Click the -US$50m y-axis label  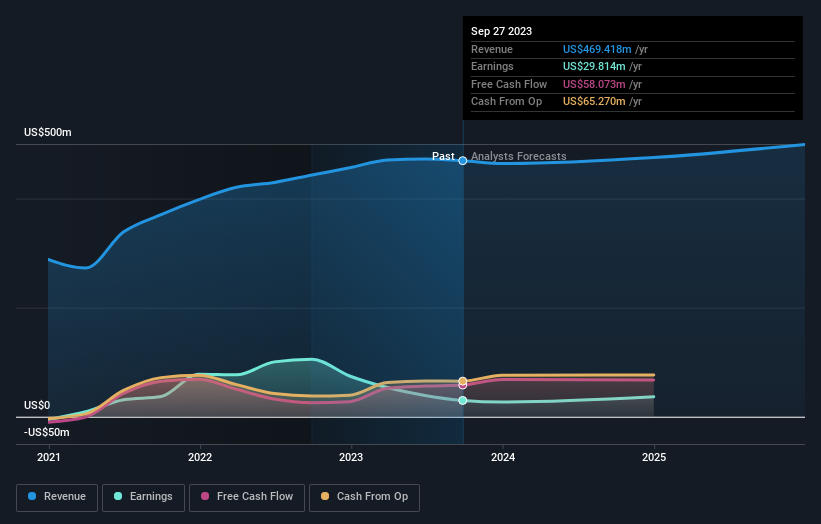point(47,432)
